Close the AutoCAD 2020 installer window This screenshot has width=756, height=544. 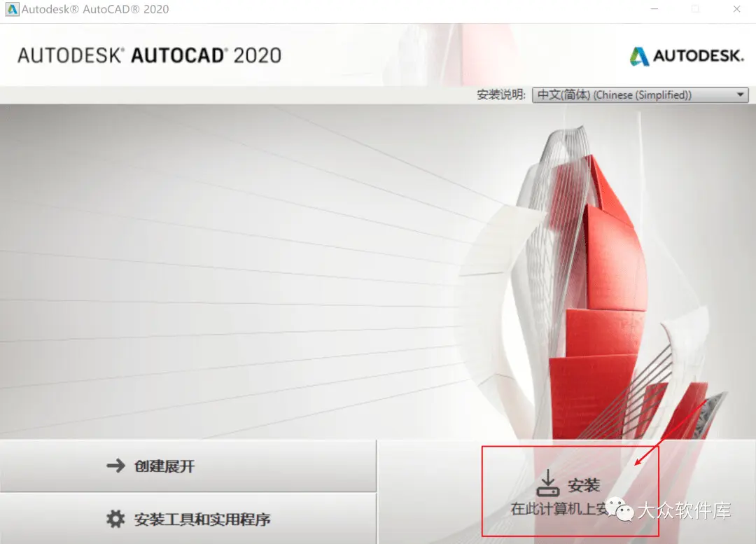pos(736,9)
